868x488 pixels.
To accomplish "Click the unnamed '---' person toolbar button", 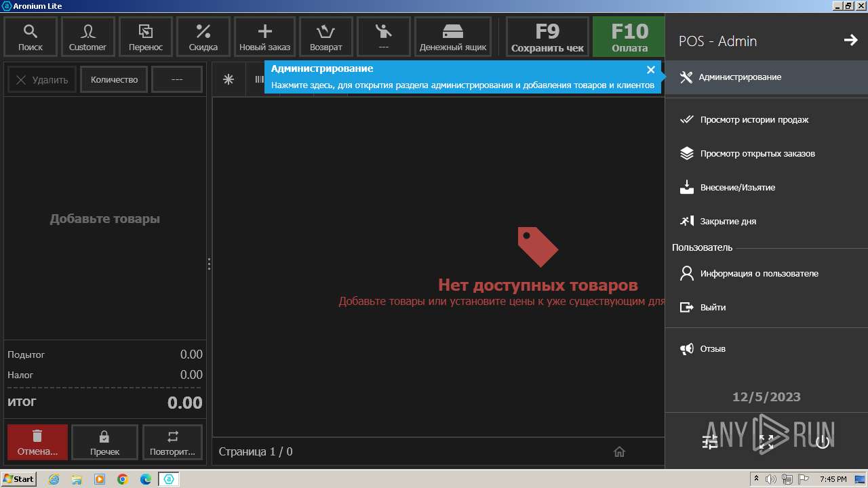I will pos(384,37).
